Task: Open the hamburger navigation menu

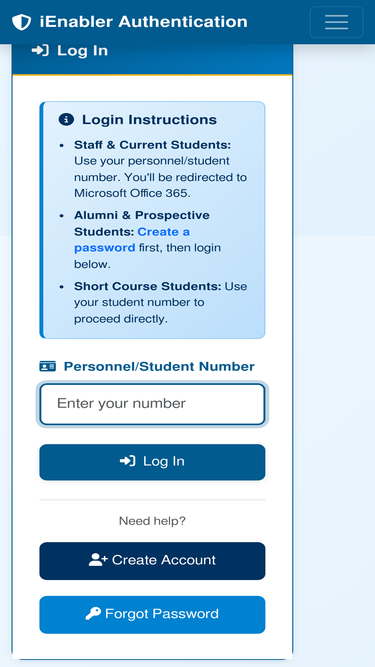Action: pyautogui.click(x=336, y=22)
